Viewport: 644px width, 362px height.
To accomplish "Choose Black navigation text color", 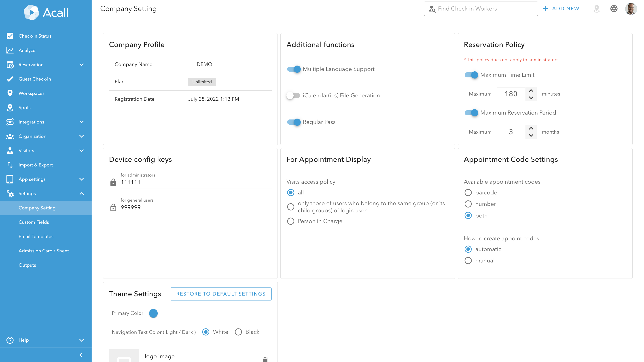I will (x=238, y=332).
